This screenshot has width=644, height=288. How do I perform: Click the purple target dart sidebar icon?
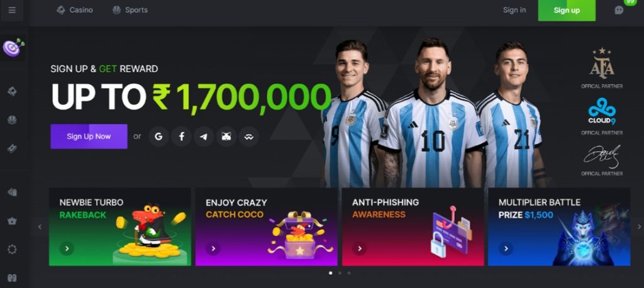click(x=13, y=47)
